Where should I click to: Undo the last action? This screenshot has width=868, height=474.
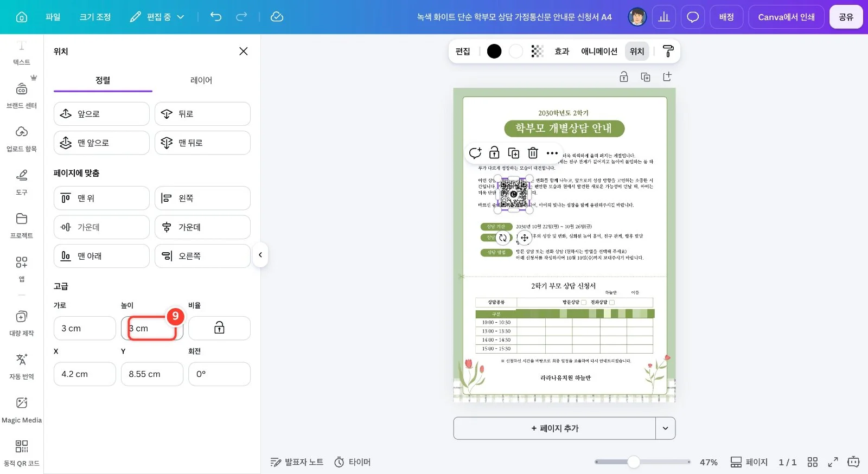[216, 17]
